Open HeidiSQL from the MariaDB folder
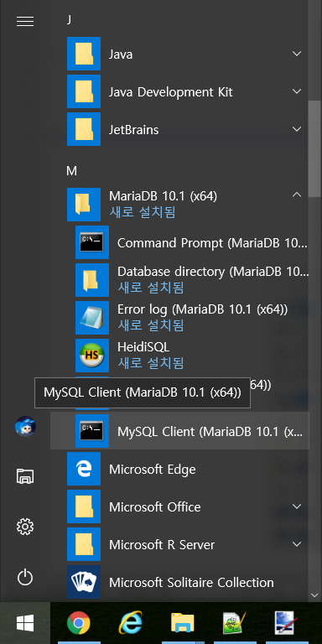322x644 pixels. pos(187,356)
